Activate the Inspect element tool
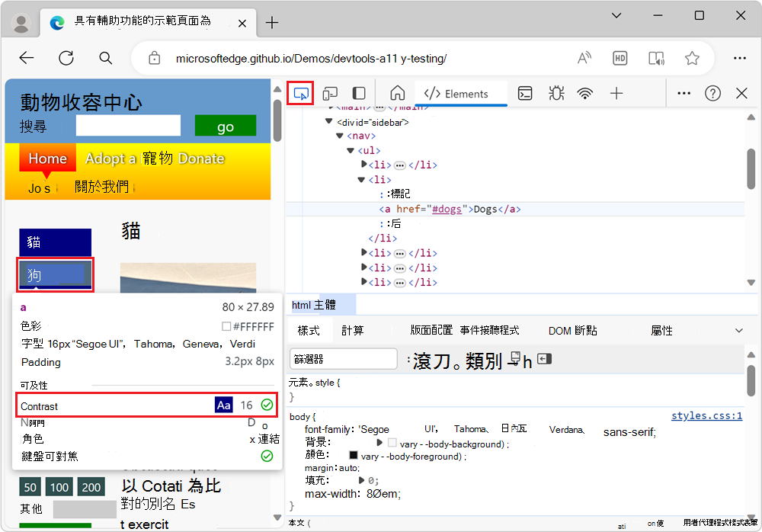Image resolution: width=762 pixels, height=532 pixels. pos(301,93)
